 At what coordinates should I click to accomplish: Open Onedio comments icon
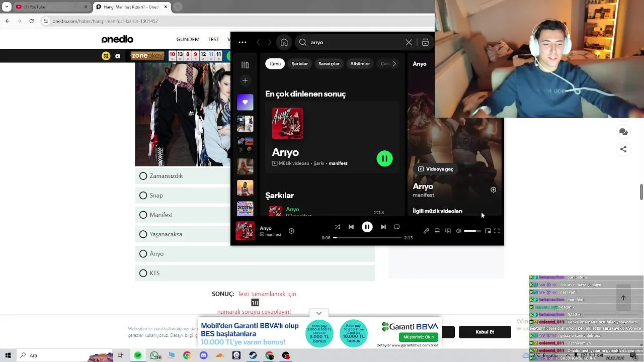pyautogui.click(x=623, y=132)
